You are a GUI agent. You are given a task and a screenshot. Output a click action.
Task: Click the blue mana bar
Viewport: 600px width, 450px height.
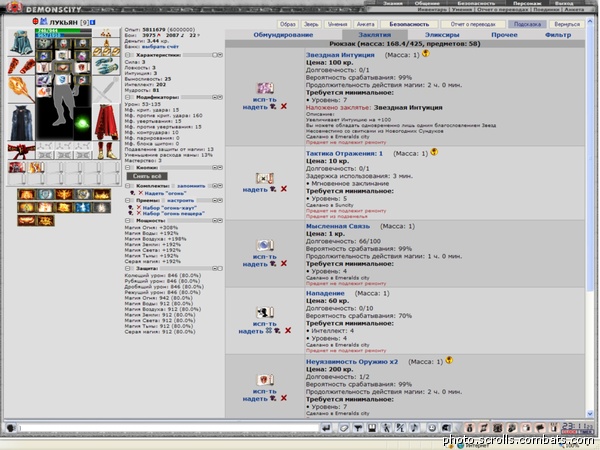63,35
